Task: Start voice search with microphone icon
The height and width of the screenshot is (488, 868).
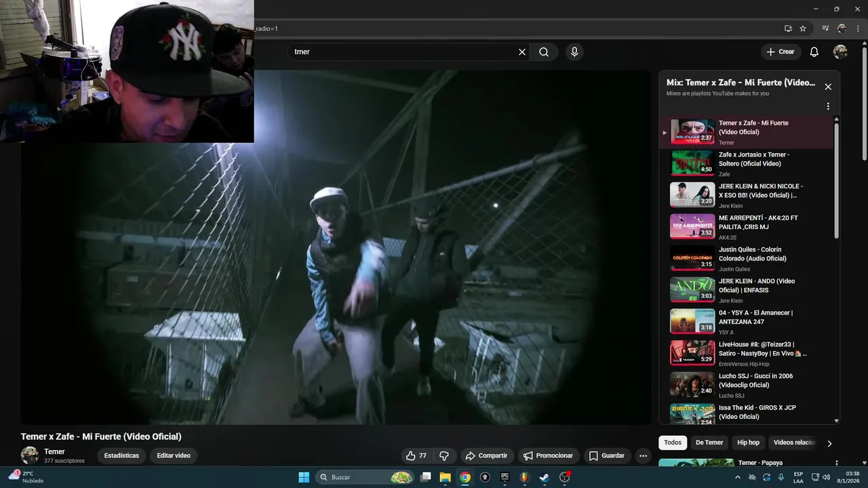Action: tap(574, 52)
